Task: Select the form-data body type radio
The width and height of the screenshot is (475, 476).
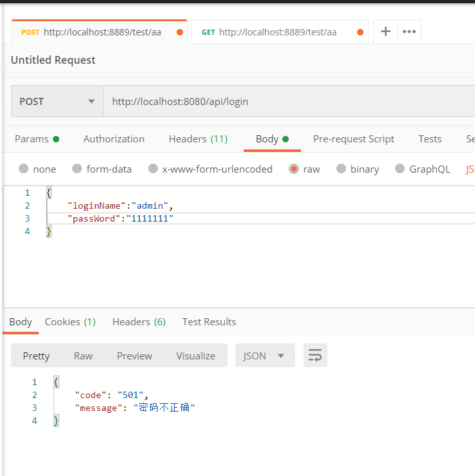Action: 77,169
